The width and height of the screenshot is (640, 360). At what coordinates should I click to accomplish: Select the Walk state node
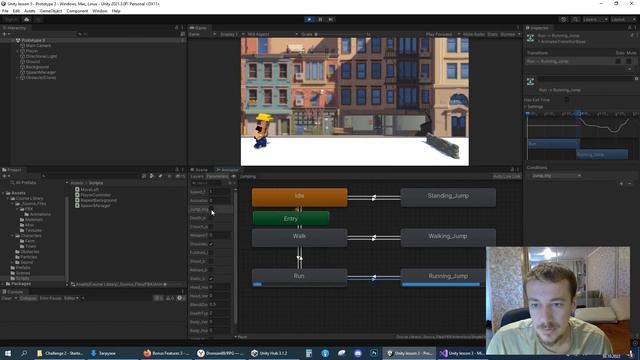300,238
